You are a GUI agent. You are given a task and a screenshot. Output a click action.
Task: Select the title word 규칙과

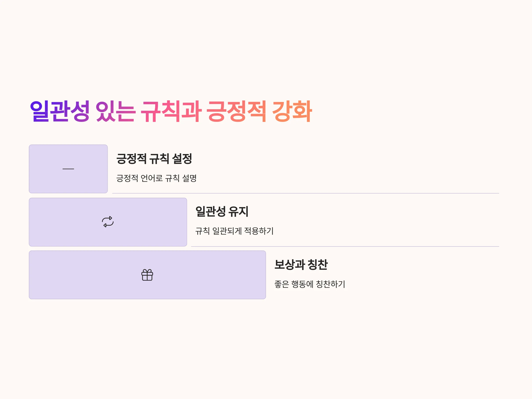171,111
